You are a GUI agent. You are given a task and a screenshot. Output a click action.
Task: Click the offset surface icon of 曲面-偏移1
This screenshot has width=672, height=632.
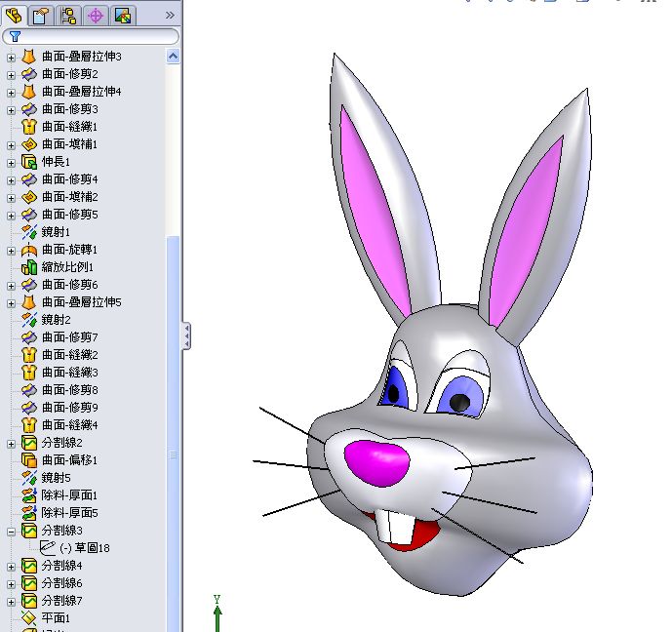[29, 460]
